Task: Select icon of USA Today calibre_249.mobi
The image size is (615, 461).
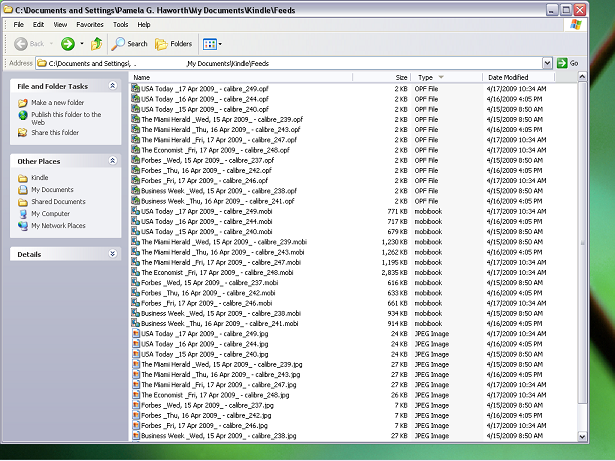Action: tap(135, 211)
